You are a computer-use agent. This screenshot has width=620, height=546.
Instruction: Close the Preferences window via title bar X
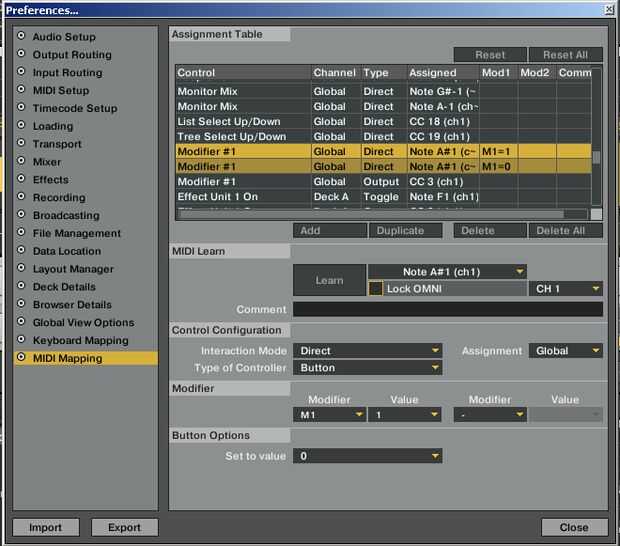tap(609, 9)
